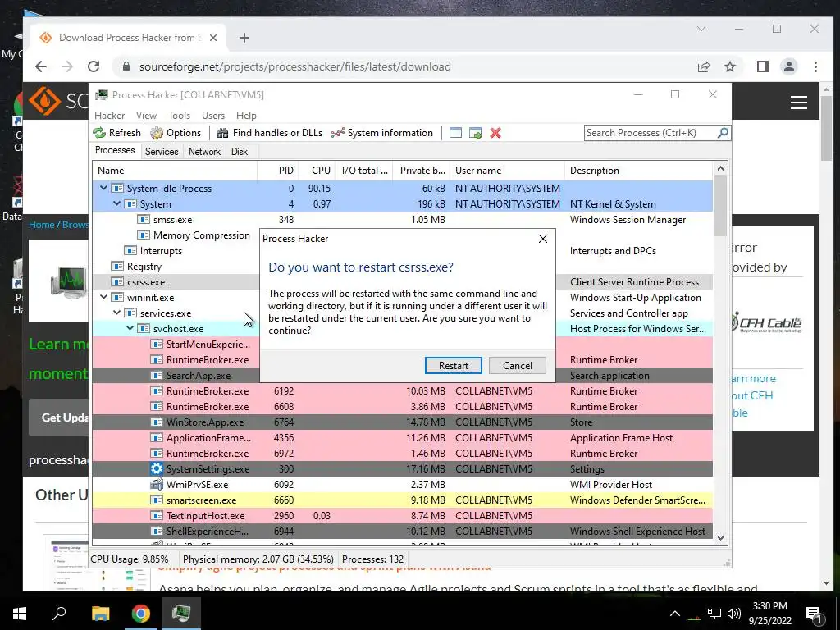Click the smartscreen.exe process icon
This screenshot has height=630, width=840.
coord(157,500)
